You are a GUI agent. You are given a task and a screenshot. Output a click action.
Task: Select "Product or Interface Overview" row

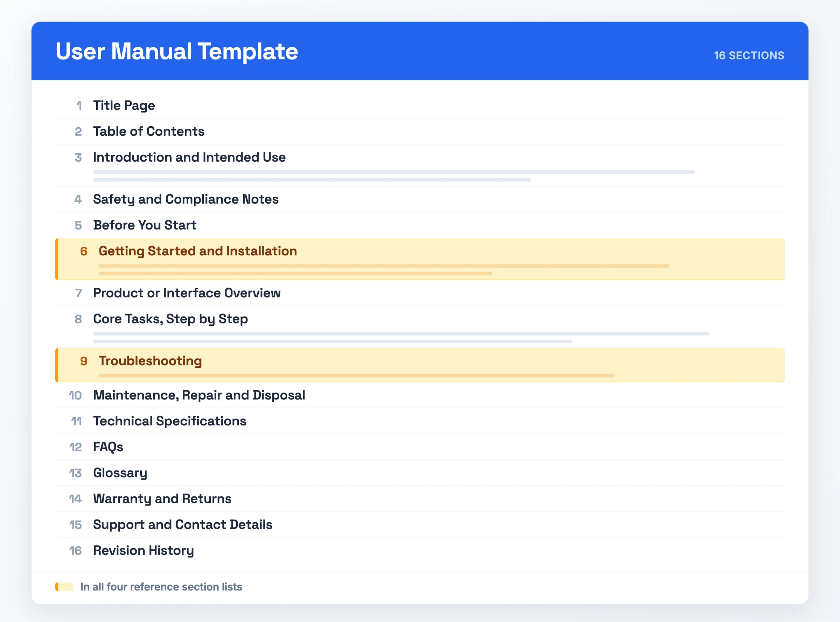coord(420,293)
